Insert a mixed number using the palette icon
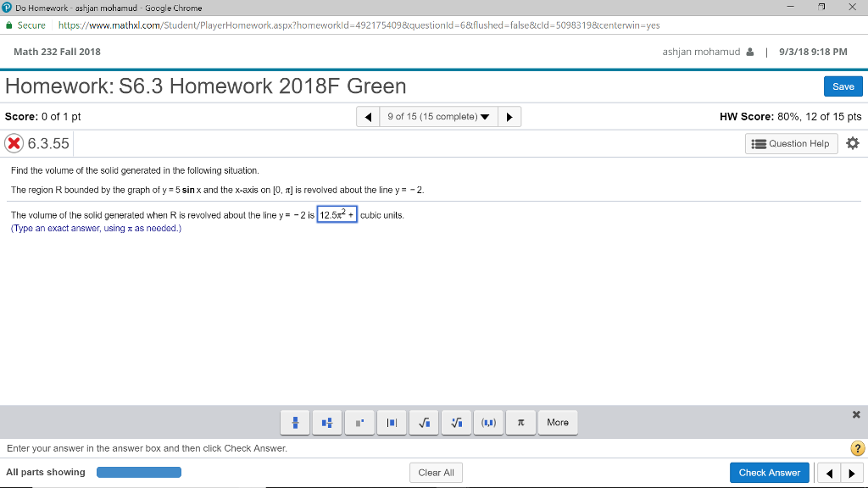The image size is (868, 488). (x=327, y=422)
